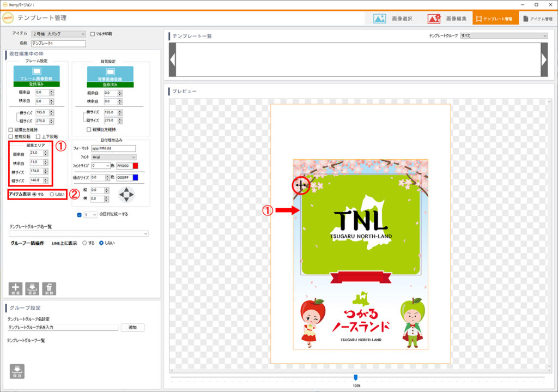Click the 保存 icon beside the 新規 button

click(x=32, y=288)
